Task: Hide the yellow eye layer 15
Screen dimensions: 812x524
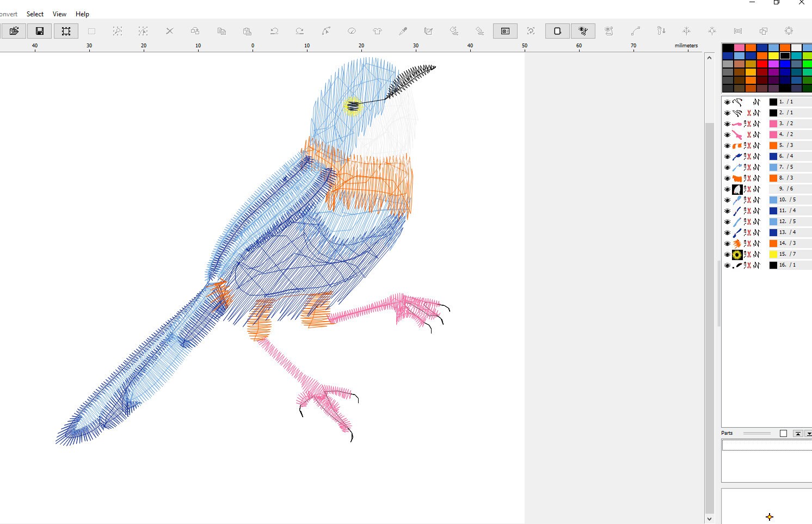Action: tap(727, 254)
